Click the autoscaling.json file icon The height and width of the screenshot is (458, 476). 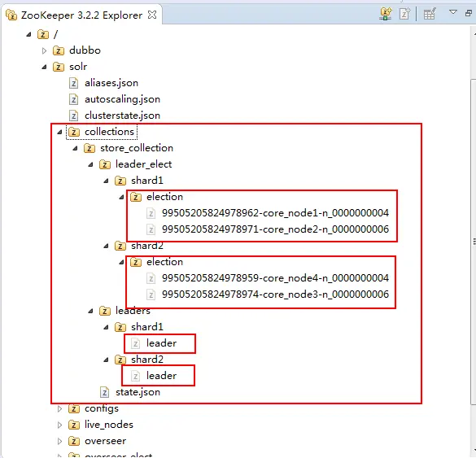[x=73, y=99]
